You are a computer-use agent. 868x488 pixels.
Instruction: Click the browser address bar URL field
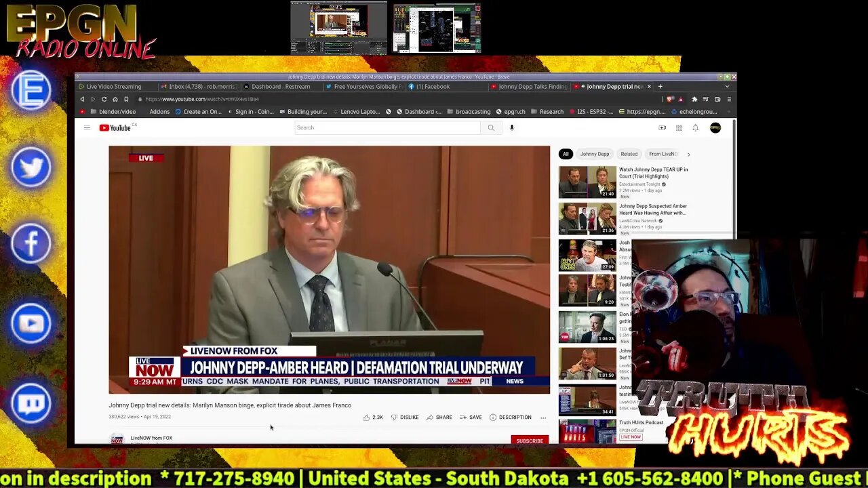[397, 99]
